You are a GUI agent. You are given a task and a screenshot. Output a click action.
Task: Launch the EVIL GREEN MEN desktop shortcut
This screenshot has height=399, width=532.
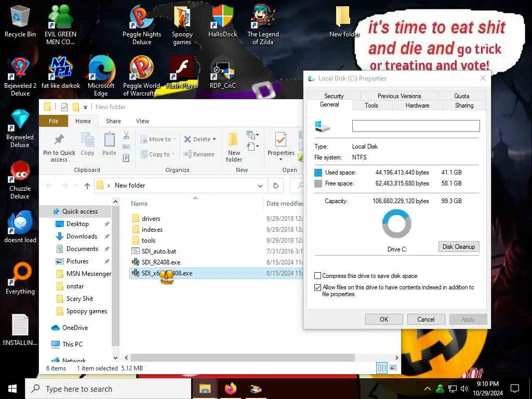(60, 25)
